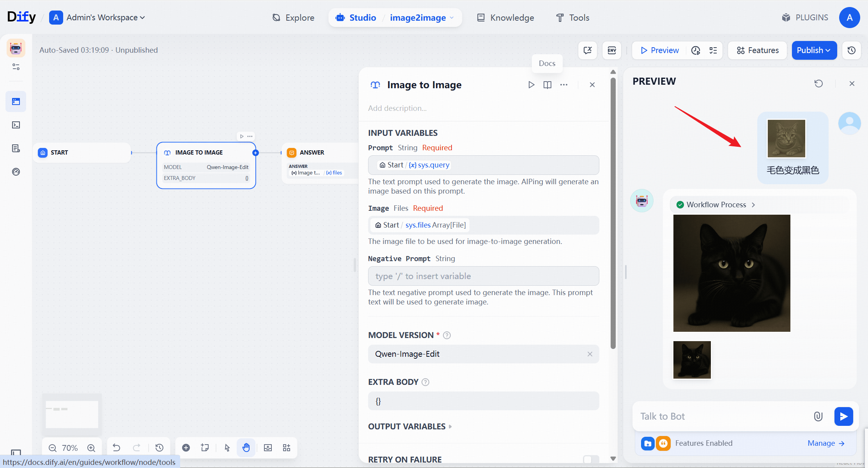Restart the preview conversation

tap(818, 84)
